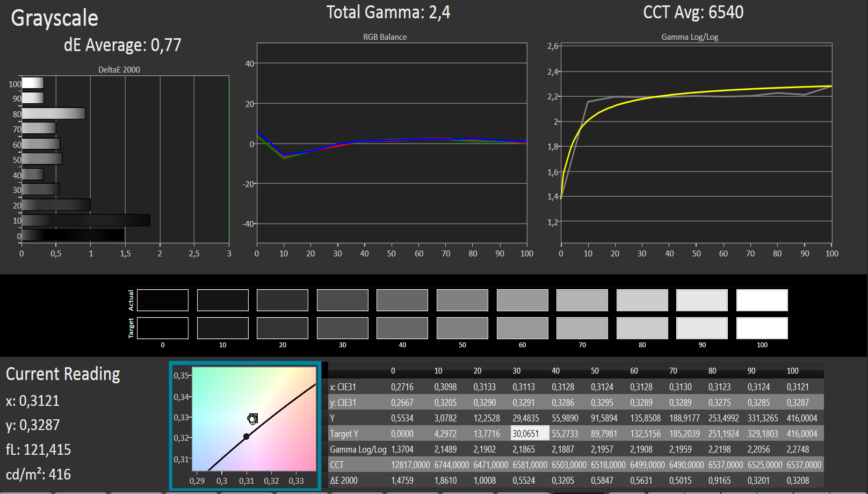Click the ΔE 2000 row label

point(344,481)
